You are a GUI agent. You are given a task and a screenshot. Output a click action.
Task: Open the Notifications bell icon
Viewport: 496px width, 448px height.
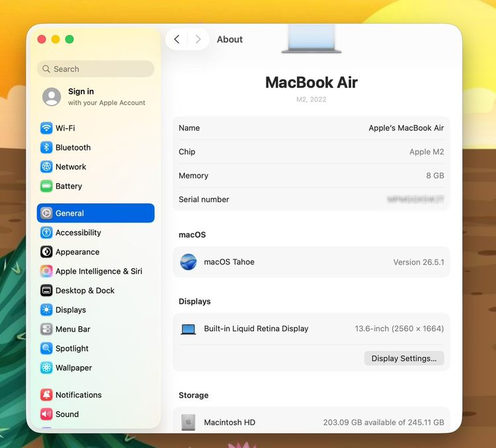point(46,394)
